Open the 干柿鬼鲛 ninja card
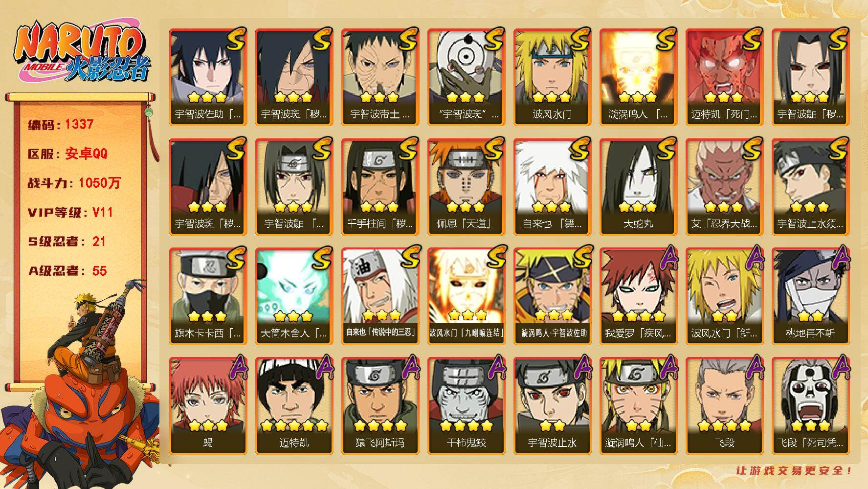 pyautogui.click(x=466, y=406)
